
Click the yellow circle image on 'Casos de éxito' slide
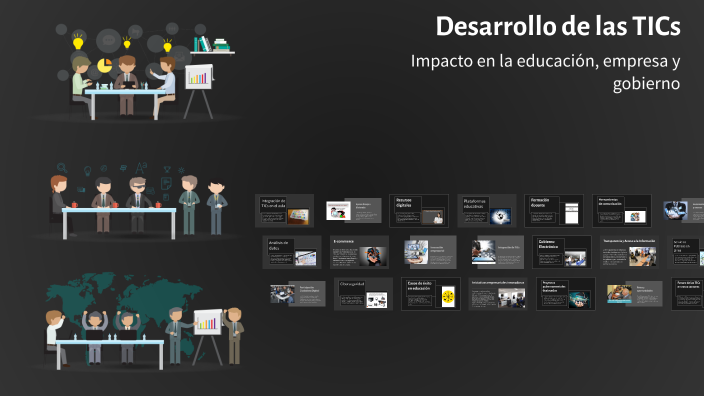coord(448,297)
